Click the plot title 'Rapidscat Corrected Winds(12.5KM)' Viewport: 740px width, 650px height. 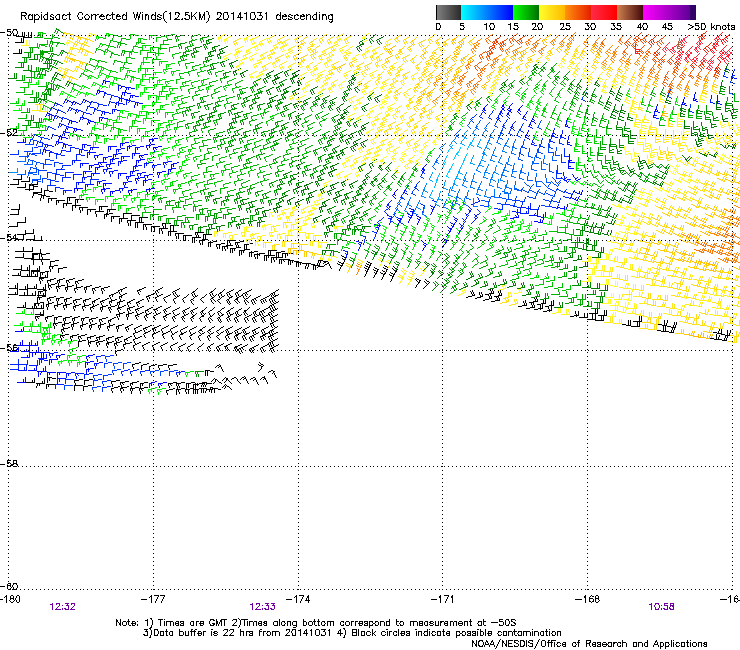point(115,17)
